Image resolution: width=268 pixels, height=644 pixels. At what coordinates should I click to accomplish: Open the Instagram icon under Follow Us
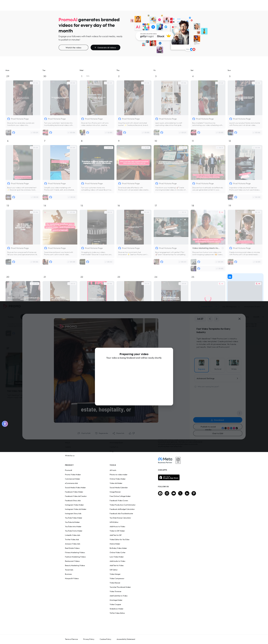[x=167, y=493]
